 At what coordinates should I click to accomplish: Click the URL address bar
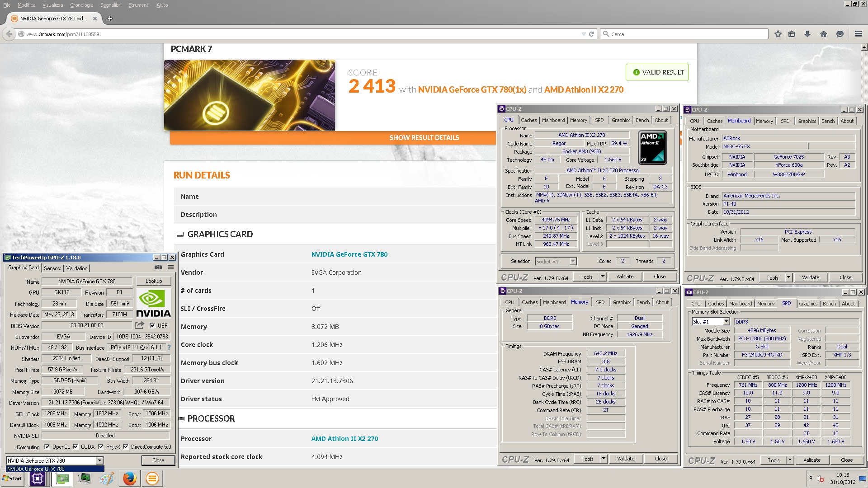pyautogui.click(x=298, y=34)
